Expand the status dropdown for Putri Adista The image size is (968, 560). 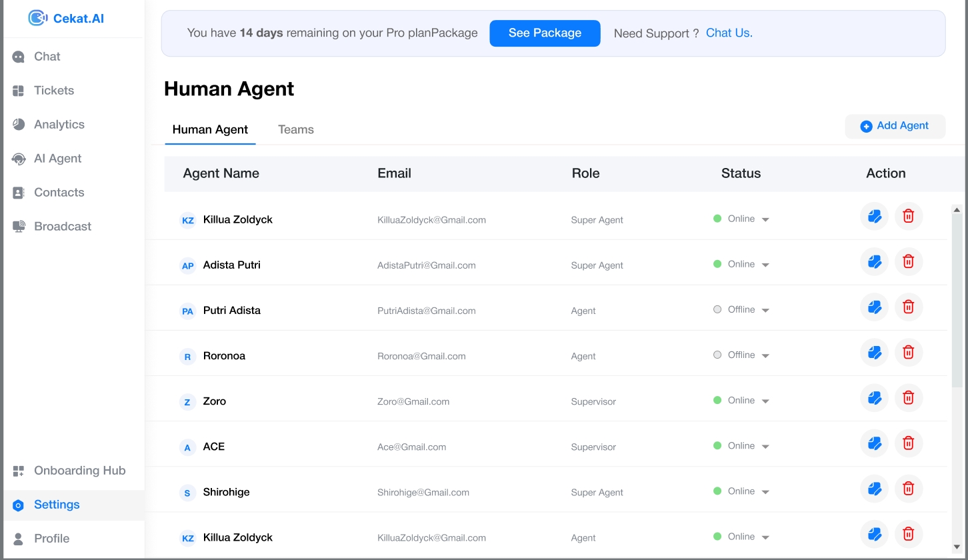[765, 311]
